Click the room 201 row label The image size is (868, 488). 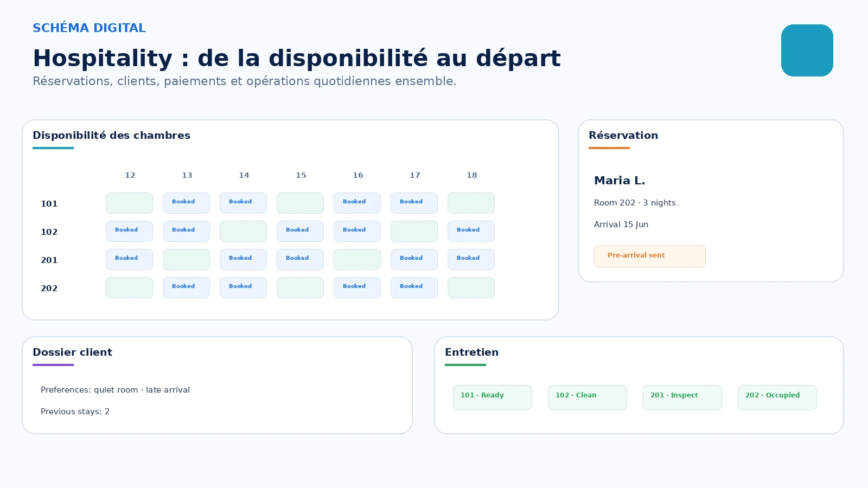coord(49,260)
